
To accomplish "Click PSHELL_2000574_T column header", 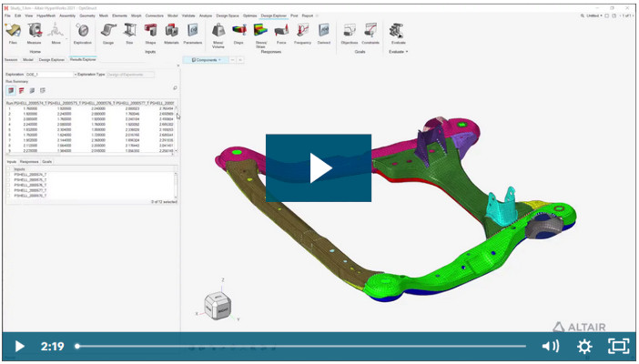I will (31, 103).
